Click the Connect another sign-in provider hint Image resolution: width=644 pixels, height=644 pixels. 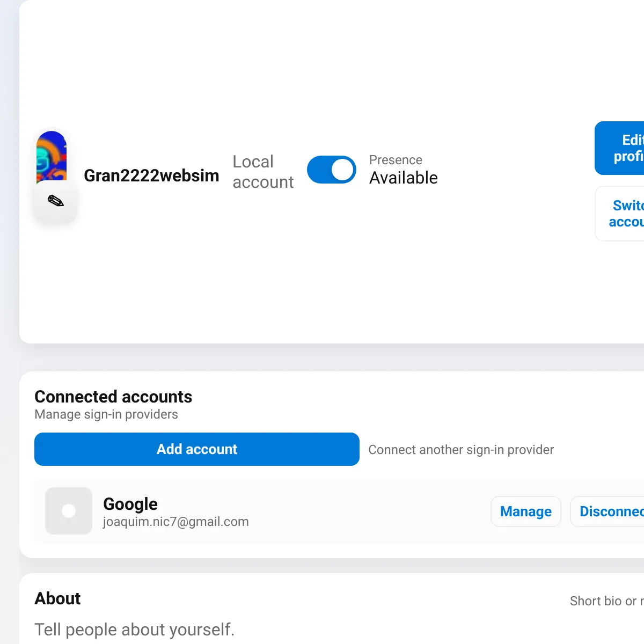pos(461,450)
